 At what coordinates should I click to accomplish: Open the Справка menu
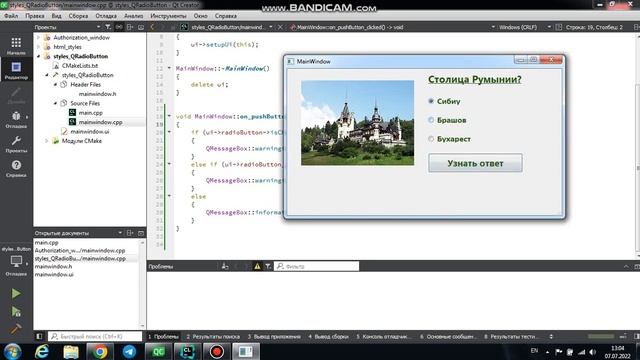click(x=226, y=16)
